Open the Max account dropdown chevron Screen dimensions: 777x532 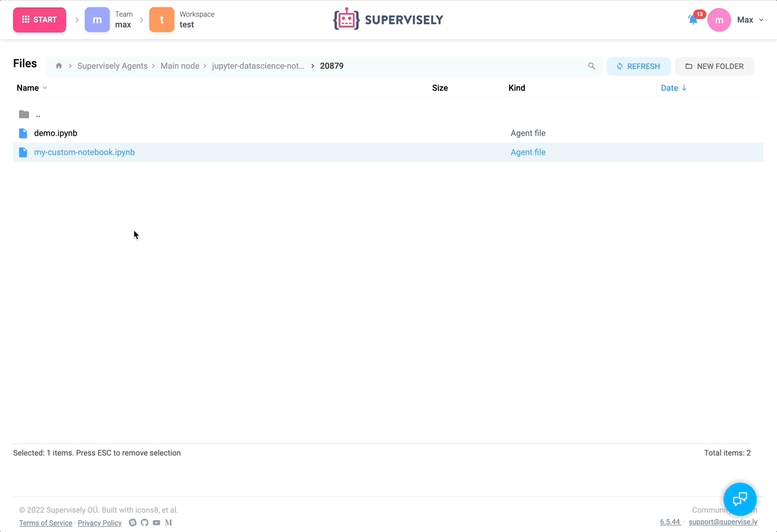pyautogui.click(x=760, y=19)
